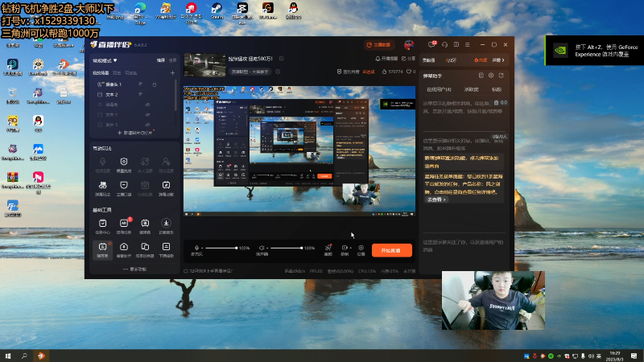This screenshot has height=362, width=644.
Task: Click the speaker icon in bottom control bar
Action: coord(262,248)
